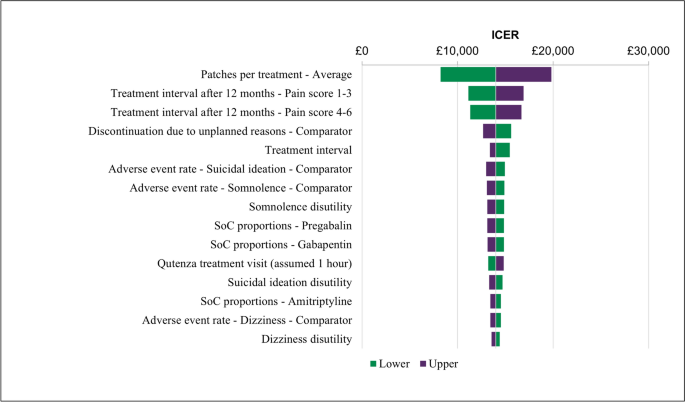Click the purple Upper legend swatch
Viewport: 685px width, 402px height.
(422, 364)
